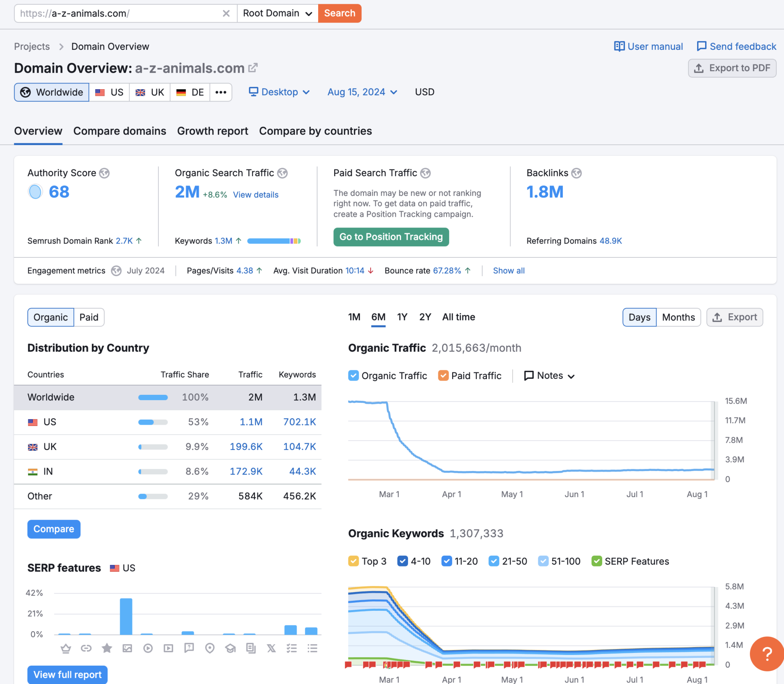Viewport: 784px width, 684px height.
Task: Click the crown featured snippet icon
Action: click(66, 648)
